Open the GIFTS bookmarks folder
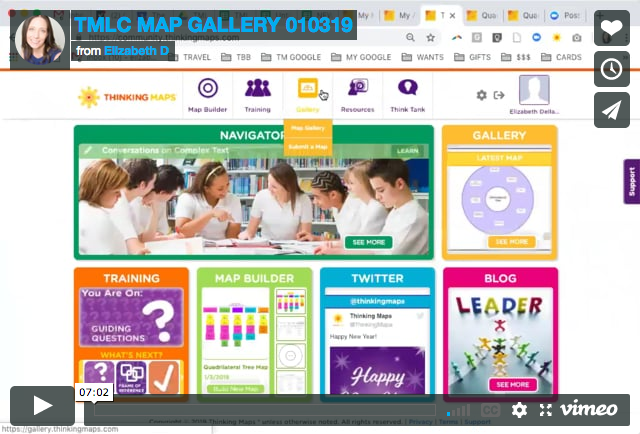The width and height of the screenshot is (640, 434). pyautogui.click(x=472, y=57)
